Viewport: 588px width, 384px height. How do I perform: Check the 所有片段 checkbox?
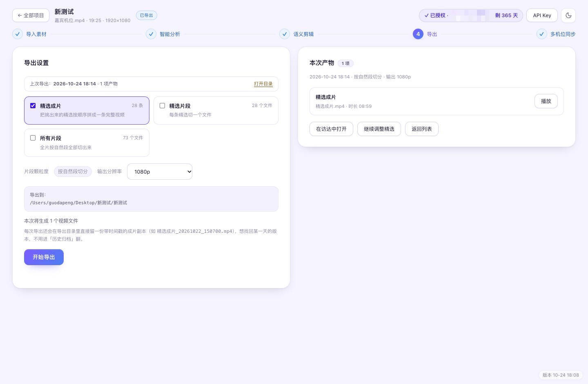[x=33, y=138]
